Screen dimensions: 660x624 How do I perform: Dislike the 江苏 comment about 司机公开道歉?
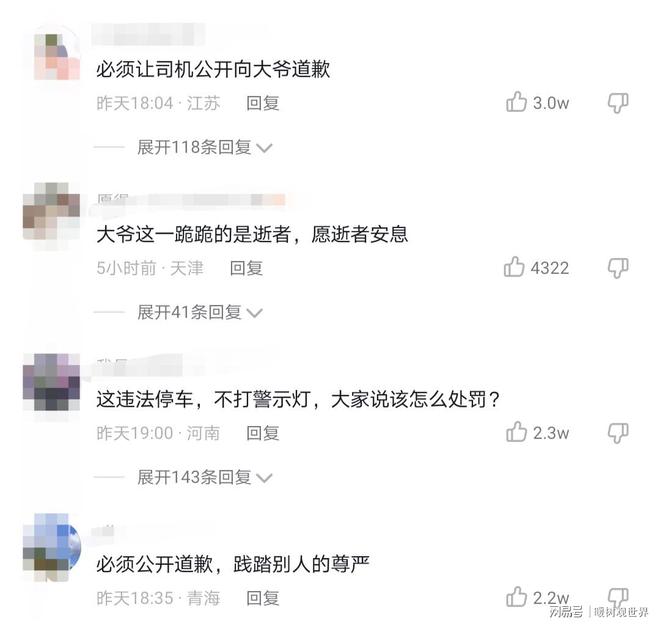[617, 103]
